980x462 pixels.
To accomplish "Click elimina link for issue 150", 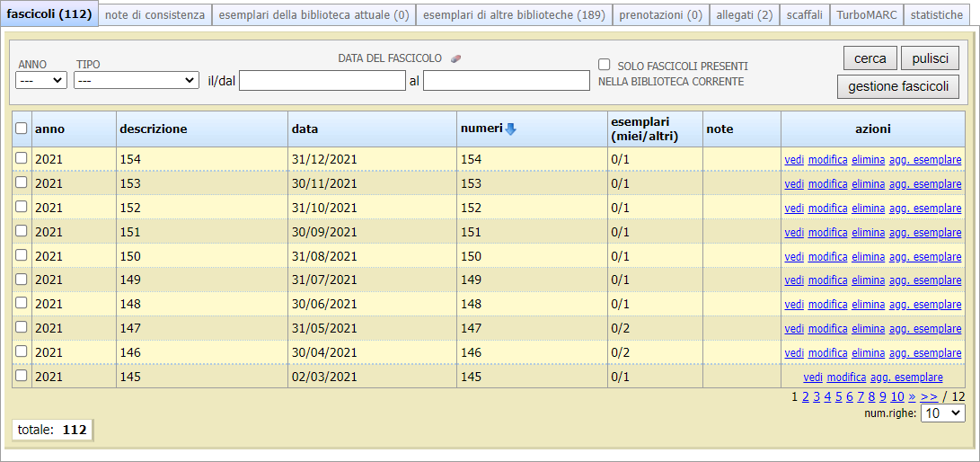I will 868,256.
